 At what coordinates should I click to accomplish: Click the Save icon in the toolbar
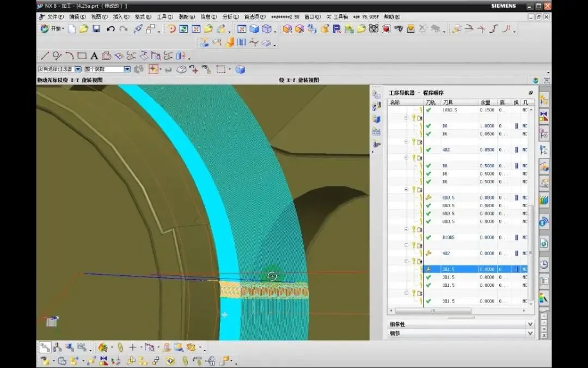96,29
